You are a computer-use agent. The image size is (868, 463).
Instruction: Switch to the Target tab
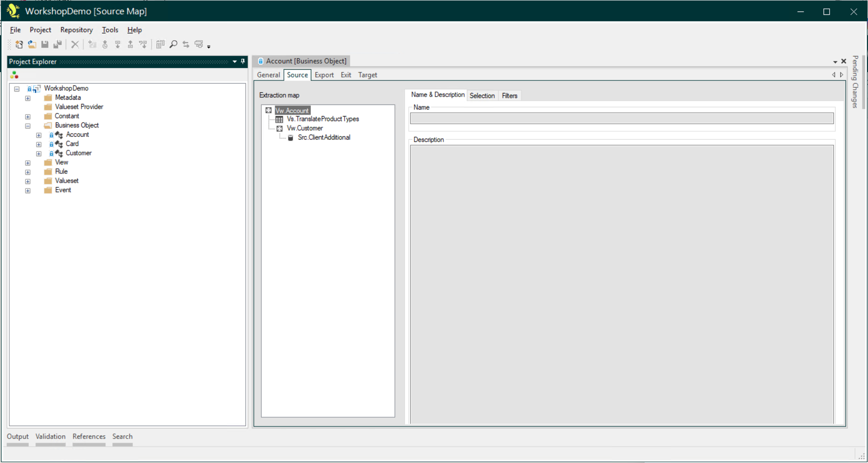click(368, 75)
